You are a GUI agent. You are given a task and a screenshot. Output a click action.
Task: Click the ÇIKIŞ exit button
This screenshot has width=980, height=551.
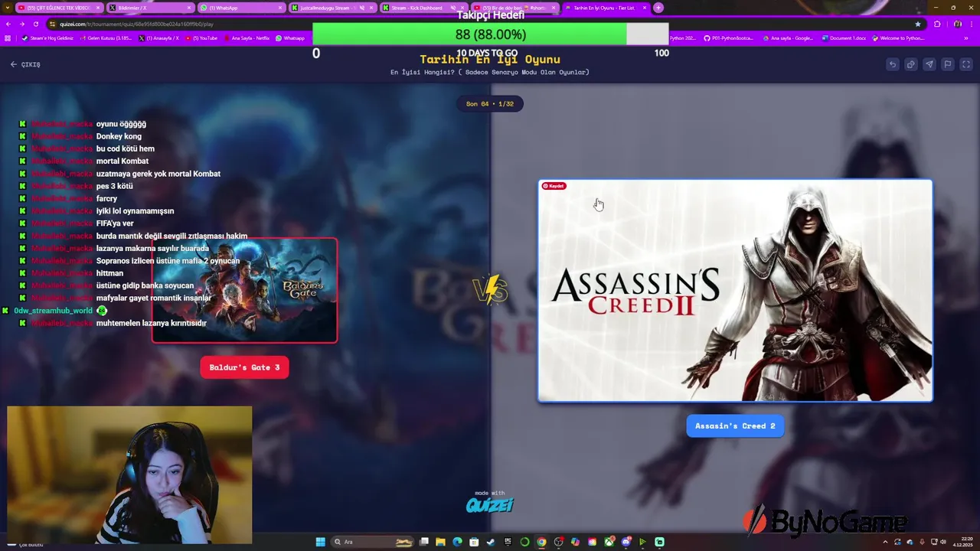[25, 64]
